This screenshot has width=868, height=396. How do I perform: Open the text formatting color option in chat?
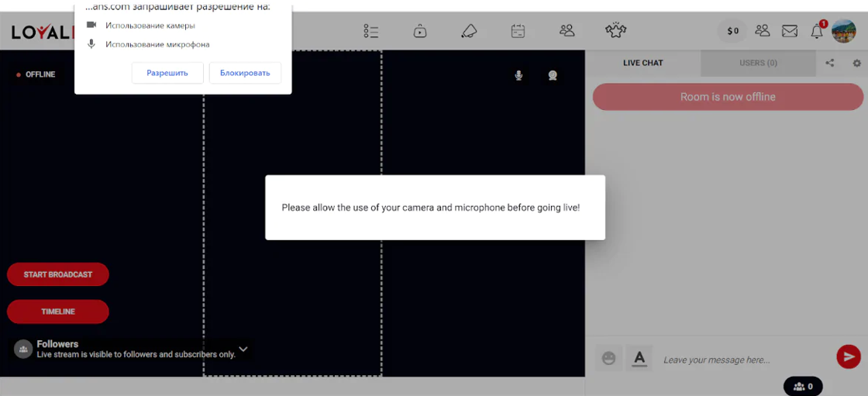[639, 358]
